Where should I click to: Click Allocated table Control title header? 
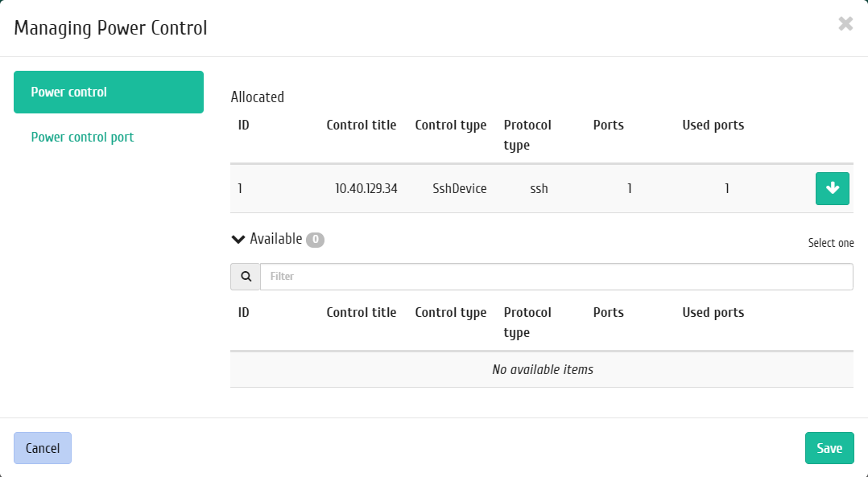(x=362, y=125)
